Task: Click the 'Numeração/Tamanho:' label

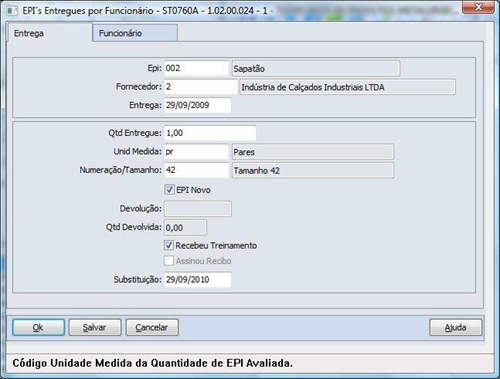Action: (x=120, y=170)
